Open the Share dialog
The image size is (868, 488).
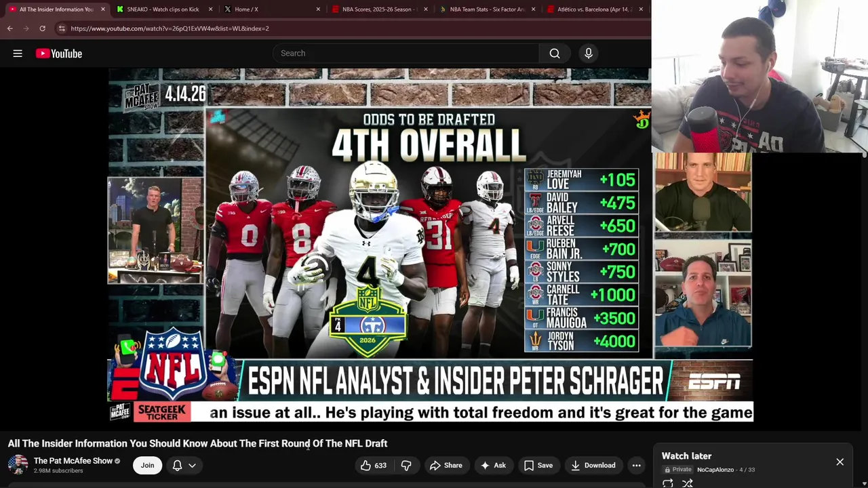(446, 466)
